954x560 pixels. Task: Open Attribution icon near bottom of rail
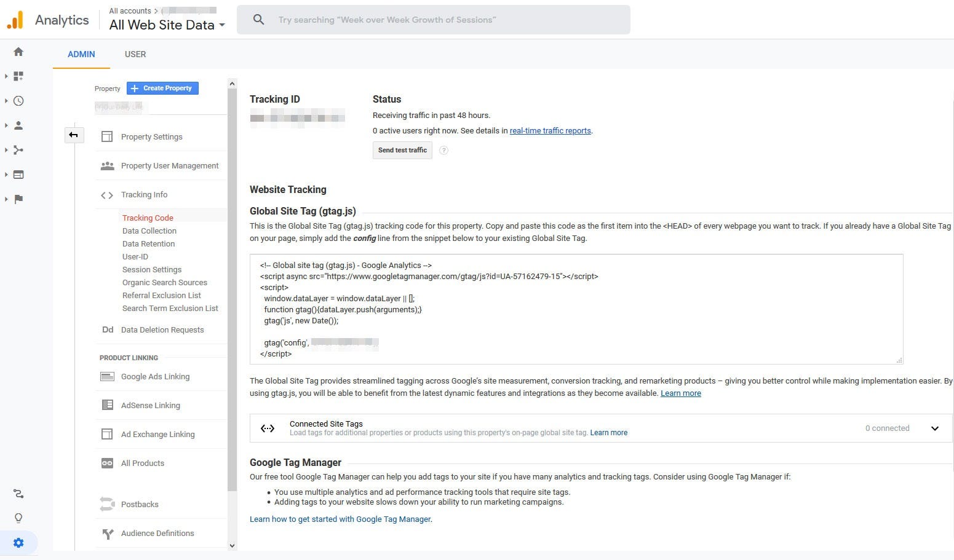[x=18, y=494]
